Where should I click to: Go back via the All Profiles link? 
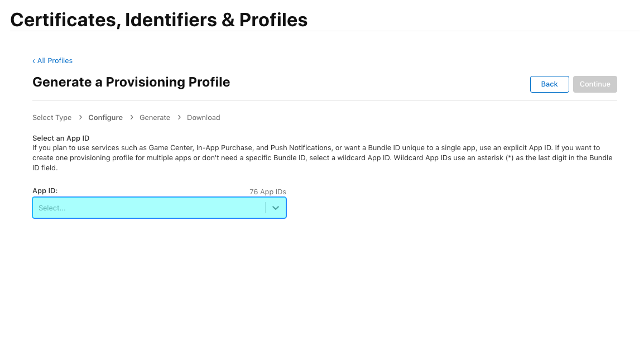tap(55, 61)
